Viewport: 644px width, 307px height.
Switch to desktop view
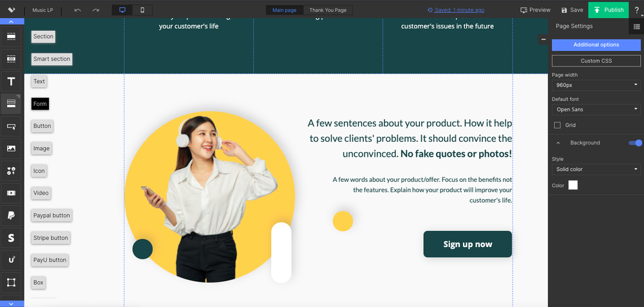(122, 10)
